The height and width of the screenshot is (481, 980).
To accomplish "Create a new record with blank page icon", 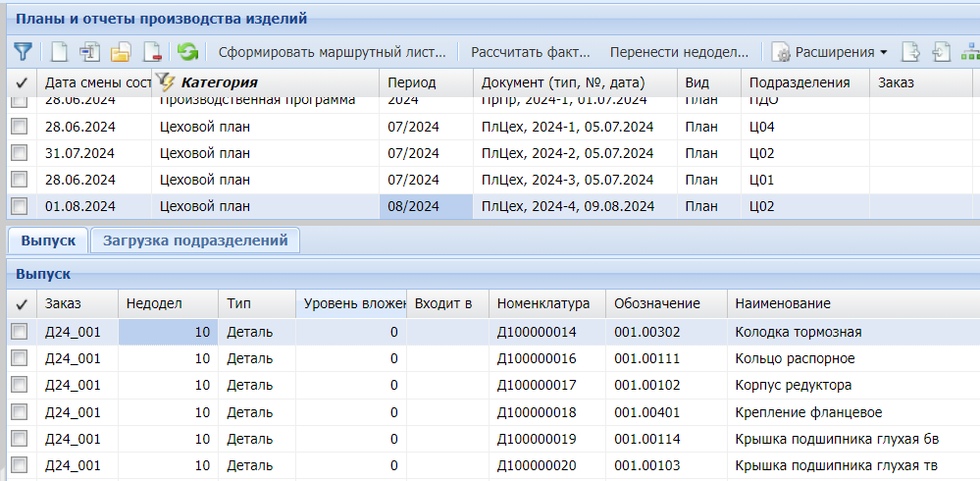I will coord(60,51).
